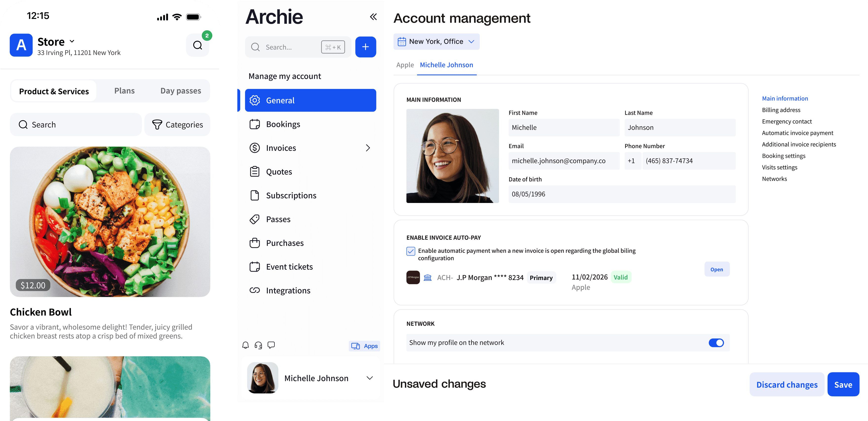Open notifications bell icon
Viewport: 868px width, 421px height.
246,345
